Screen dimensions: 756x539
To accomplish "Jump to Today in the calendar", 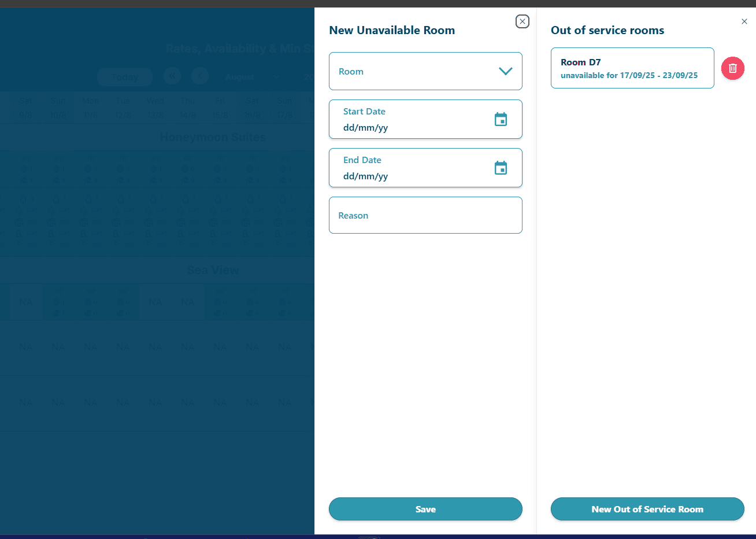I will point(125,77).
